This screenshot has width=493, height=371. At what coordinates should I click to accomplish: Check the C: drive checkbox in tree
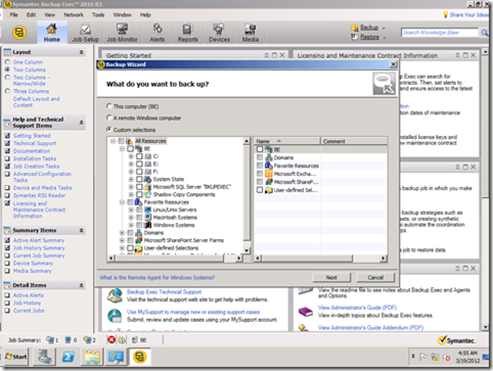coord(139,156)
